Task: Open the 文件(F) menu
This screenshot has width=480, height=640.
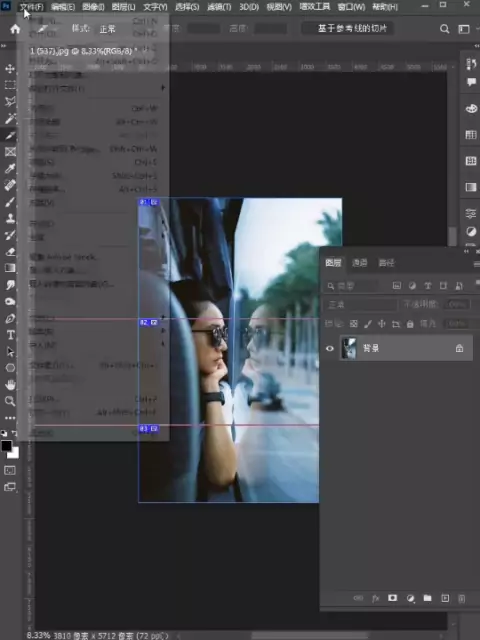Action: point(31,7)
